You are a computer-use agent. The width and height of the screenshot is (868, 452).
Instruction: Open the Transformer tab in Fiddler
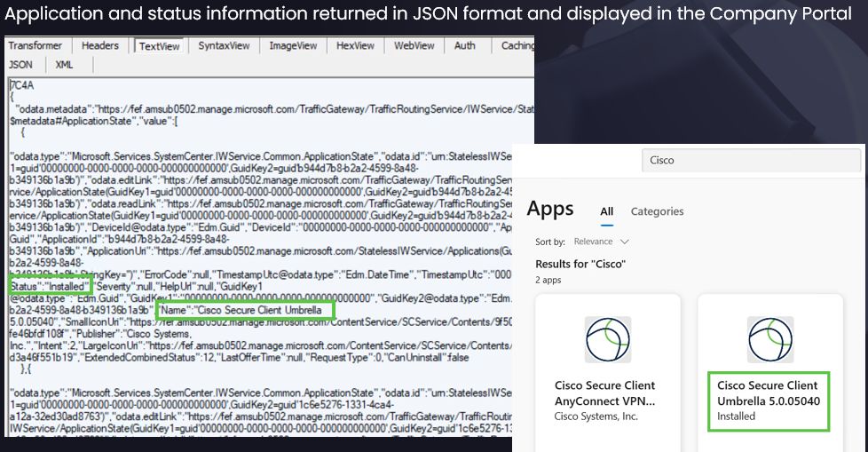[35, 45]
